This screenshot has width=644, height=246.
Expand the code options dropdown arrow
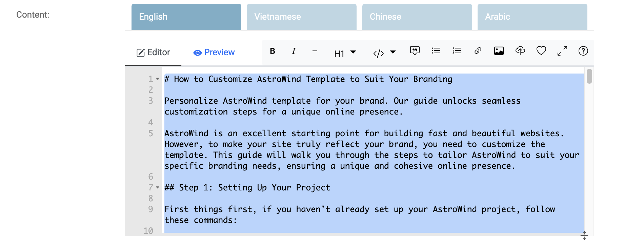coord(393,52)
